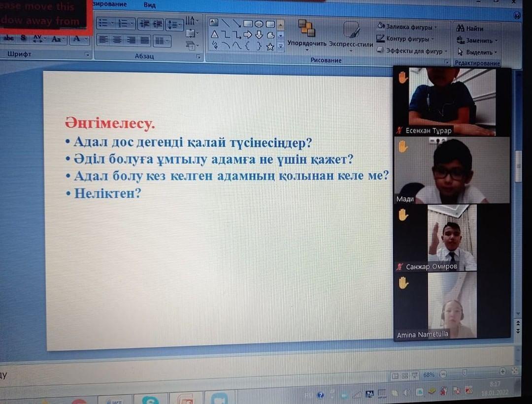Screen dimensions: 532x404
Task: Select the star shape in shapes gallery
Action: tap(270, 47)
